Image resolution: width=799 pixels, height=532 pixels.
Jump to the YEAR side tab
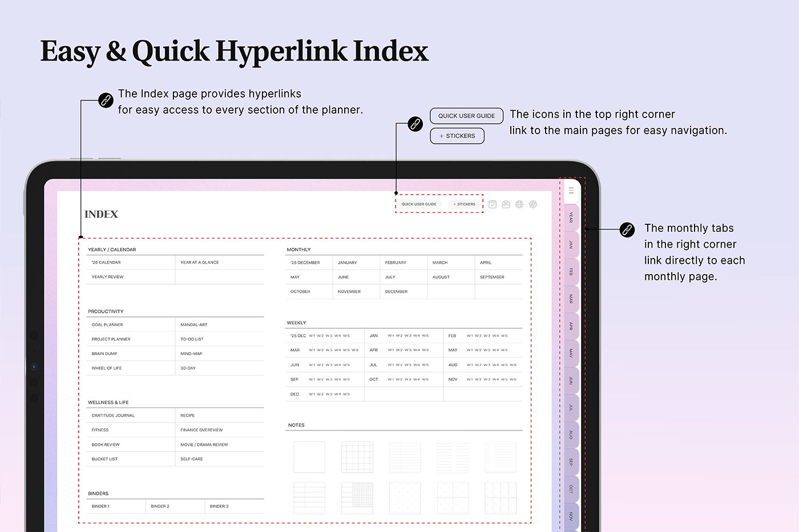tap(571, 217)
